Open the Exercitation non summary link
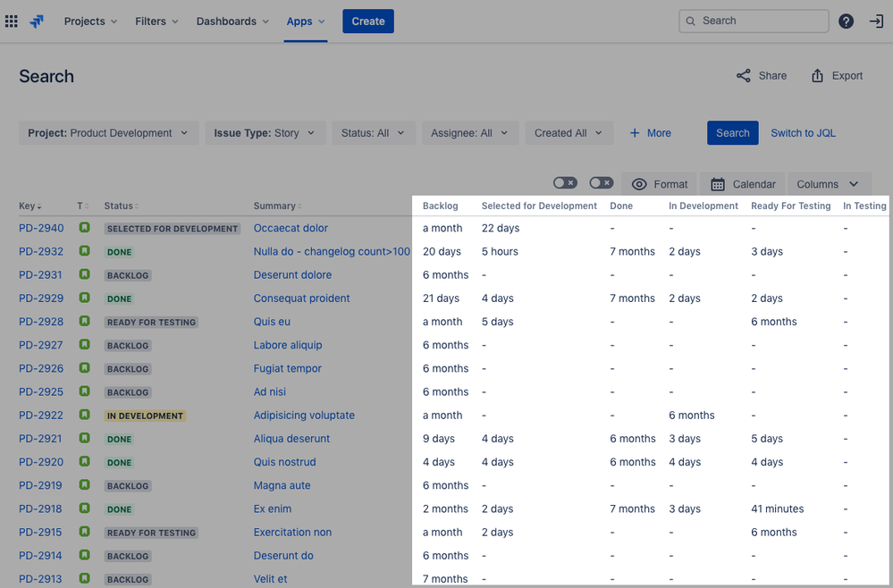 point(292,532)
